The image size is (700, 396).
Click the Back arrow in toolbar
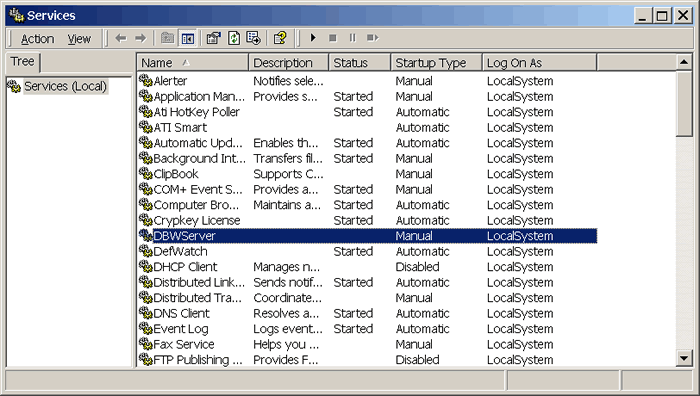(x=121, y=38)
